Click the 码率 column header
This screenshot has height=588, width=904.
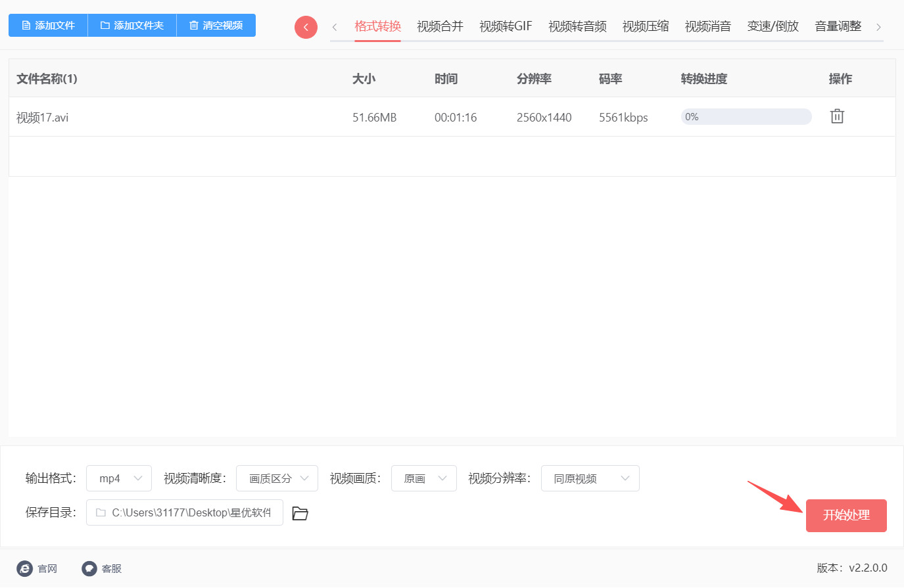[610, 79]
